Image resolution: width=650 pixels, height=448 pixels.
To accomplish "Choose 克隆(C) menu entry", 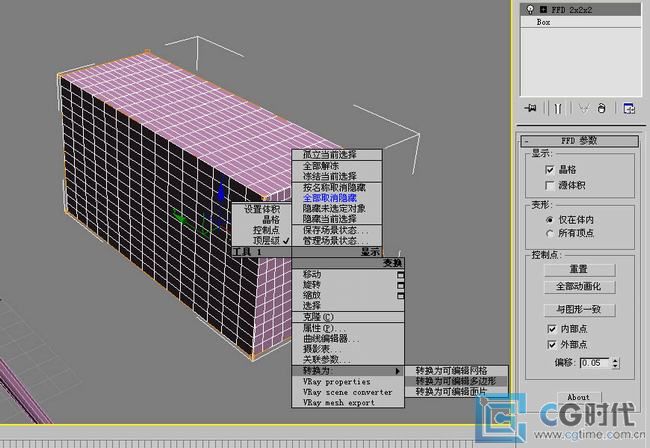I will click(348, 317).
